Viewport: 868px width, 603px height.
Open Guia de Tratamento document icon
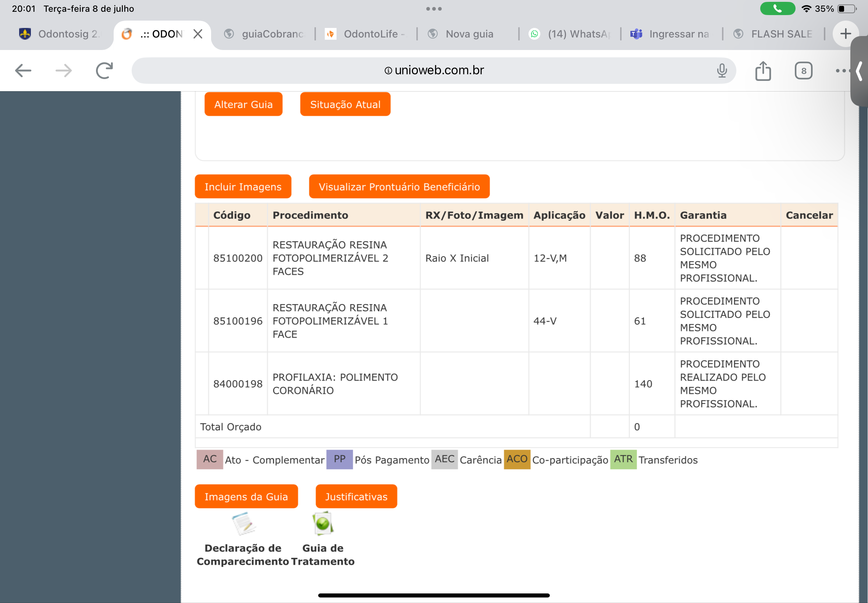(323, 524)
